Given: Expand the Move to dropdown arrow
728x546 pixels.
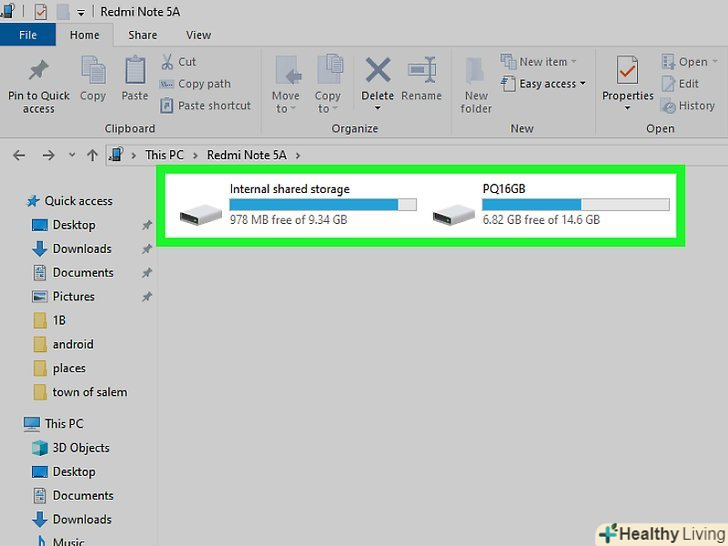Looking at the screenshot, I should (293, 109).
